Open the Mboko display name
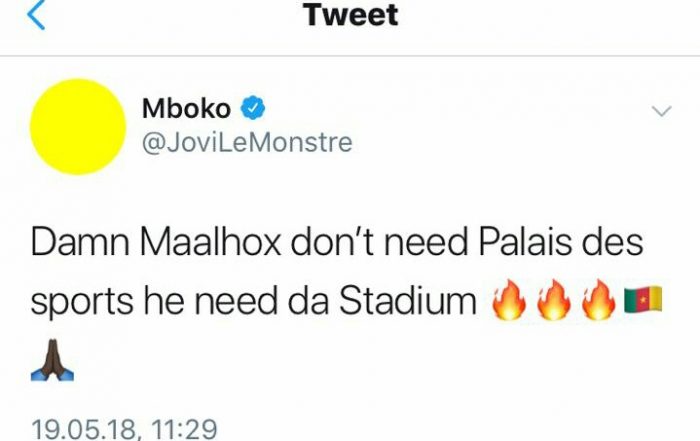The height and width of the screenshot is (441, 700). (187, 108)
